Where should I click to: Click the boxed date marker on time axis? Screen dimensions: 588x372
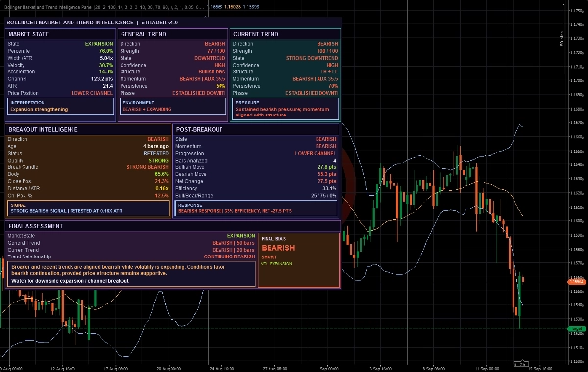521,364
